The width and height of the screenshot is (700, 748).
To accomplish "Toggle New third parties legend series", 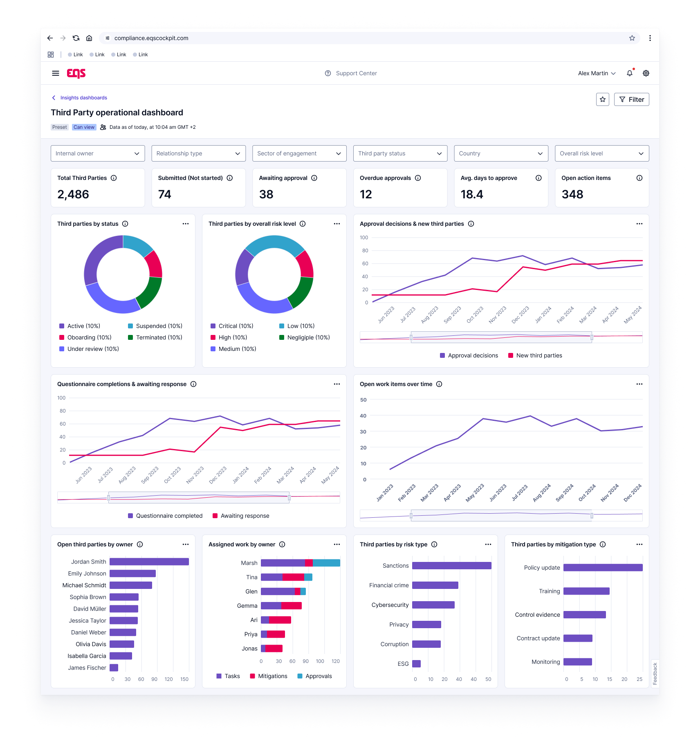I will tap(535, 355).
